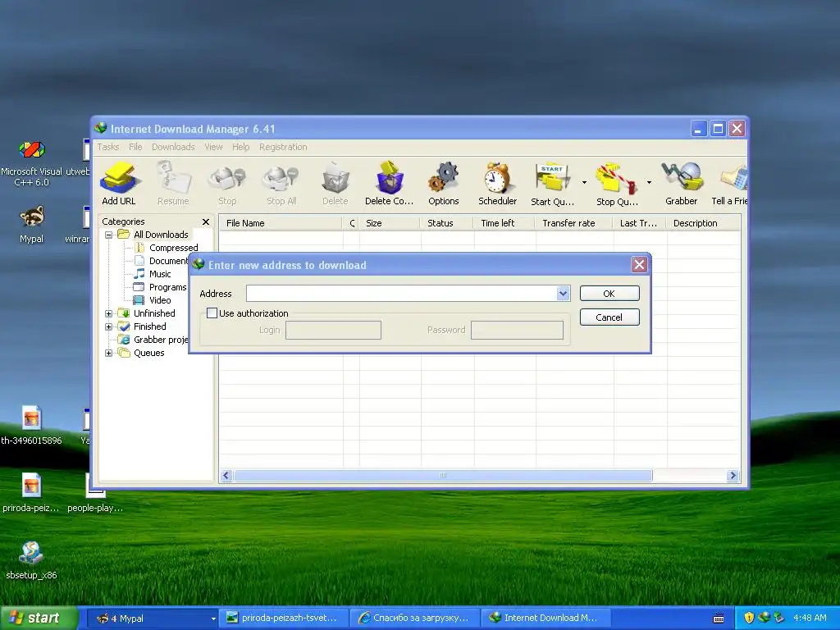Expand the Unfinished category node
Screen dimensions: 840x630
pyautogui.click(x=109, y=313)
